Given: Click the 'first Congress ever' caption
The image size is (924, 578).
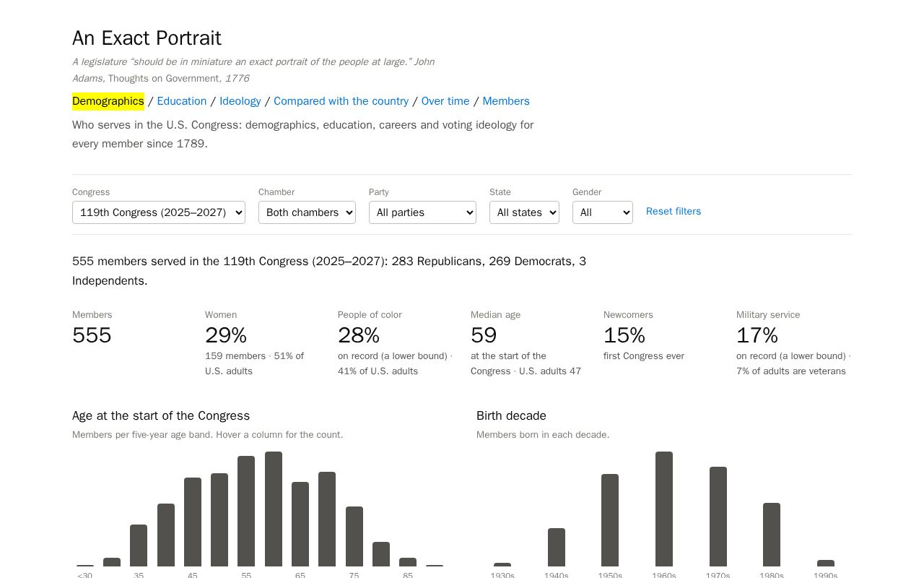Looking at the screenshot, I should pos(644,356).
